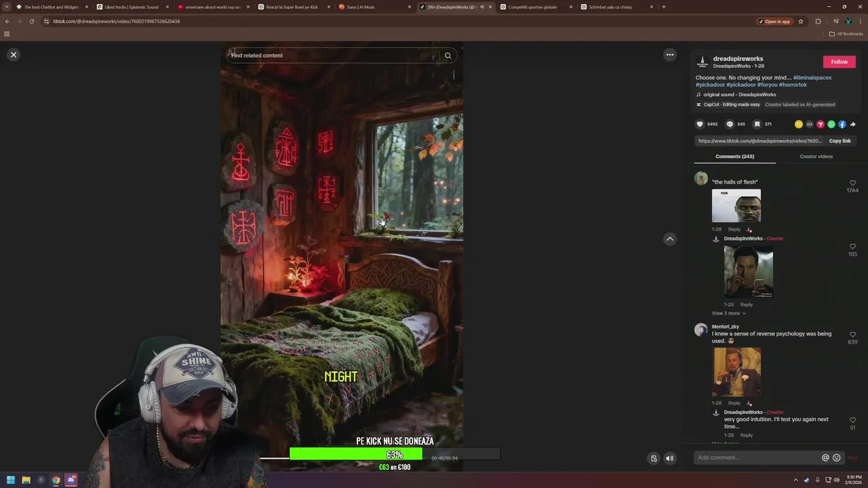868x488 pixels.
Task: Open the GIF image in Mentori_zky's comment
Action: coord(736,372)
